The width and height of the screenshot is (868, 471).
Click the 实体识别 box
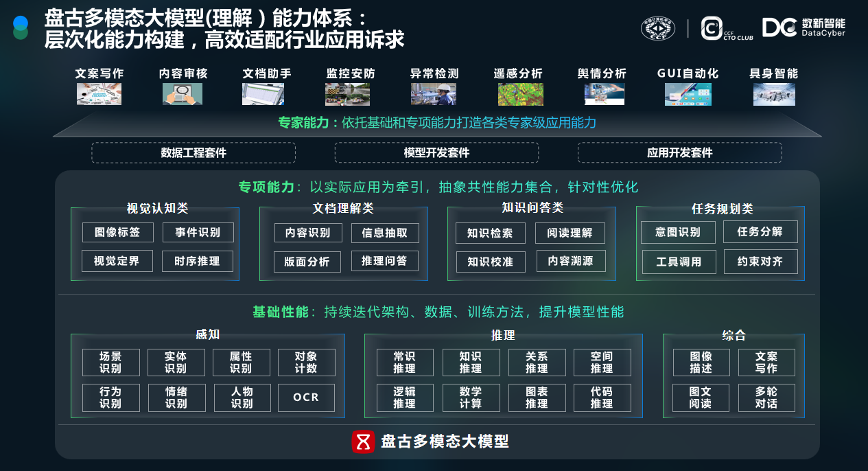pos(176,363)
